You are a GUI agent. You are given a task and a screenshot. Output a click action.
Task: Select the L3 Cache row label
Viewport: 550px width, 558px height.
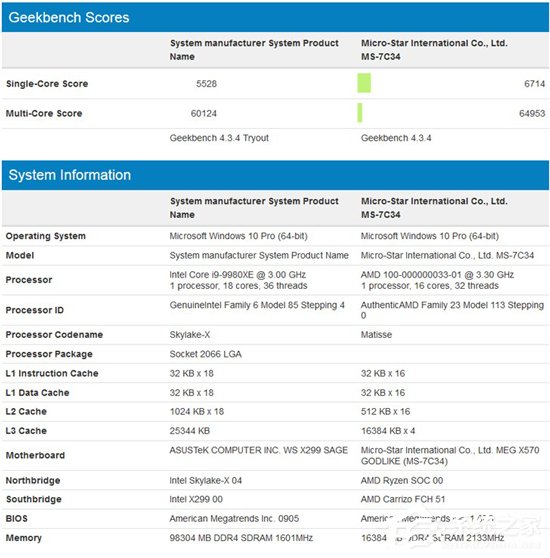coord(26,431)
